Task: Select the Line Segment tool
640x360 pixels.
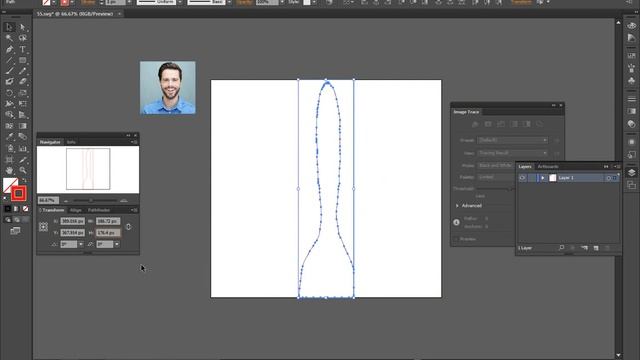Action: click(9, 60)
